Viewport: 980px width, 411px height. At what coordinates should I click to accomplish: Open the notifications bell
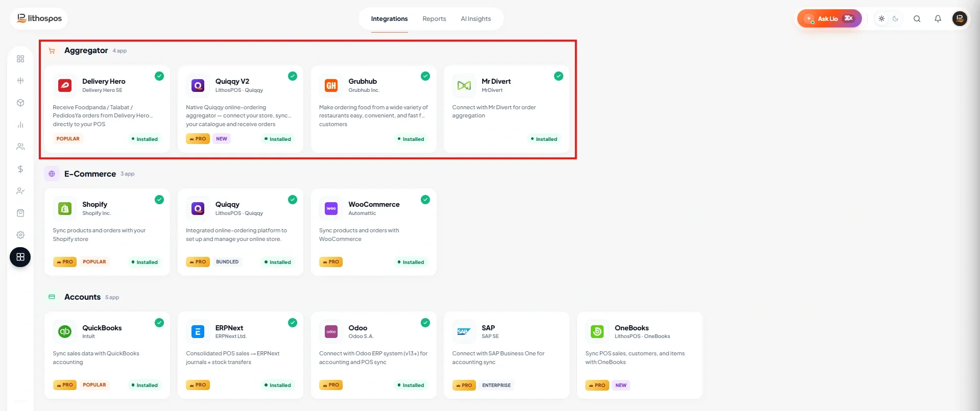coord(938,19)
